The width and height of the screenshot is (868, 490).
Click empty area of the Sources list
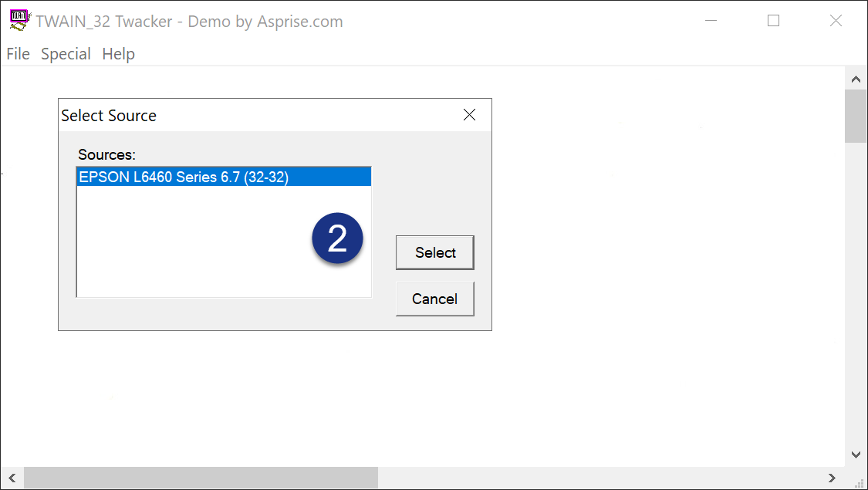[194, 244]
